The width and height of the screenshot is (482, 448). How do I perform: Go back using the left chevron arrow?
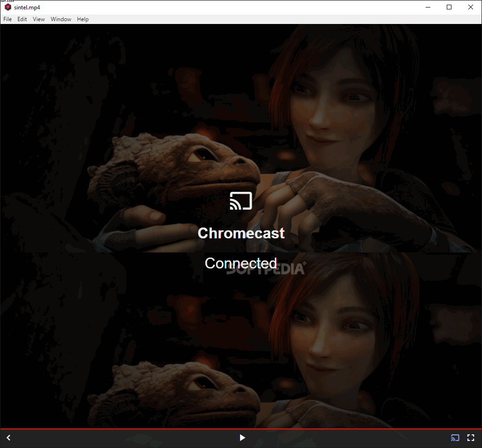tap(8, 438)
